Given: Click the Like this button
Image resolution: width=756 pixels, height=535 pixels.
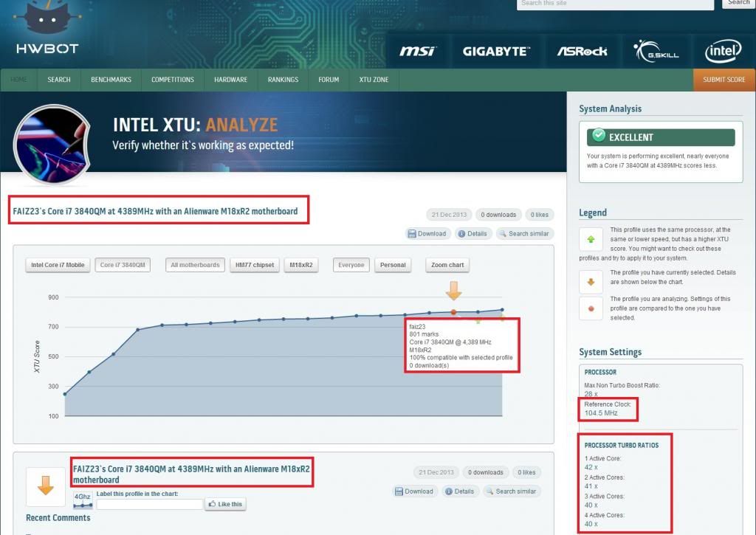Looking at the screenshot, I should coord(225,504).
